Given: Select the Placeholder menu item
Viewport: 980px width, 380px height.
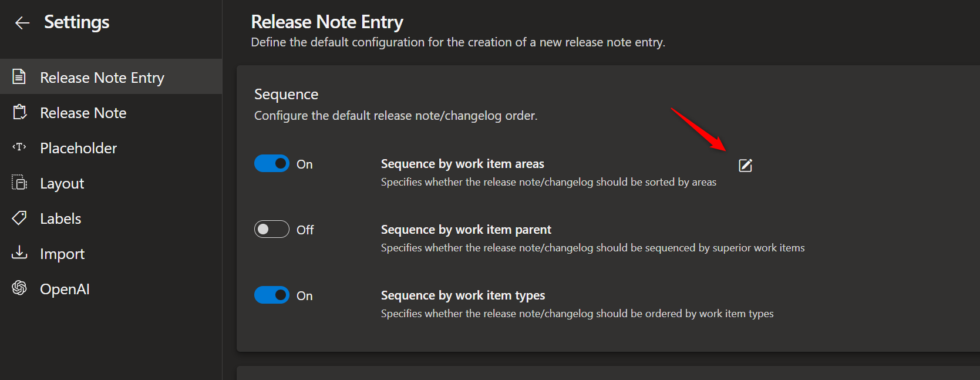Looking at the screenshot, I should (x=78, y=148).
